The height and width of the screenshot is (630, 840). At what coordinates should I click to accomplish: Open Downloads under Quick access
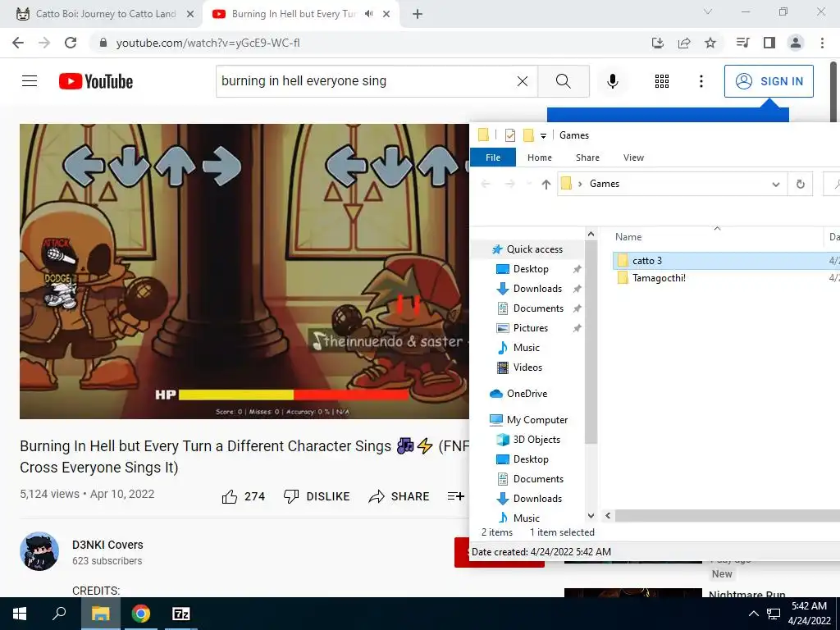[x=537, y=289]
